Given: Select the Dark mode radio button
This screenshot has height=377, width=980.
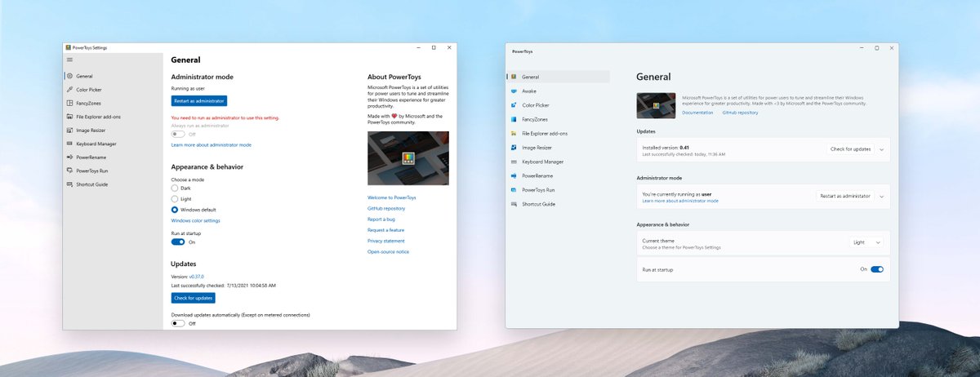Looking at the screenshot, I should (175, 188).
